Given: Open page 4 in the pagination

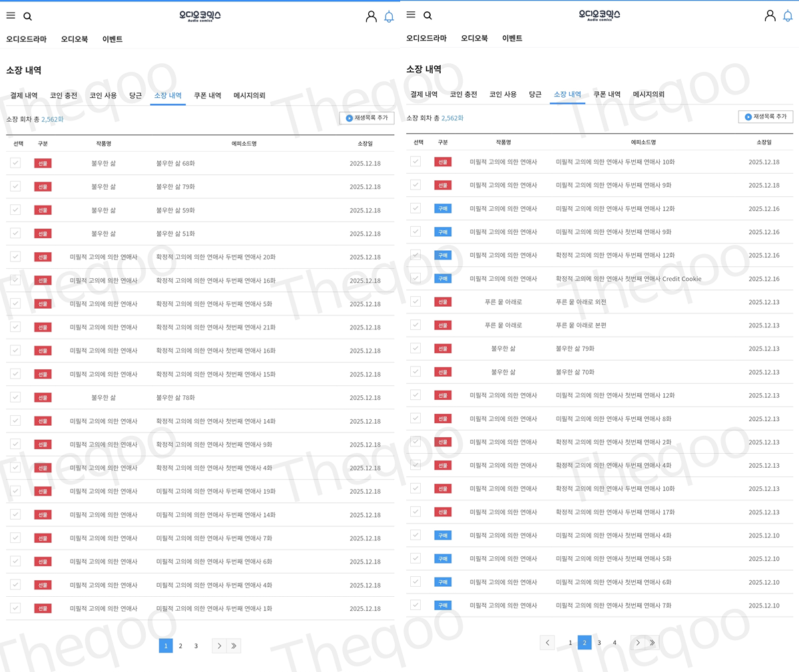Looking at the screenshot, I should (x=615, y=643).
